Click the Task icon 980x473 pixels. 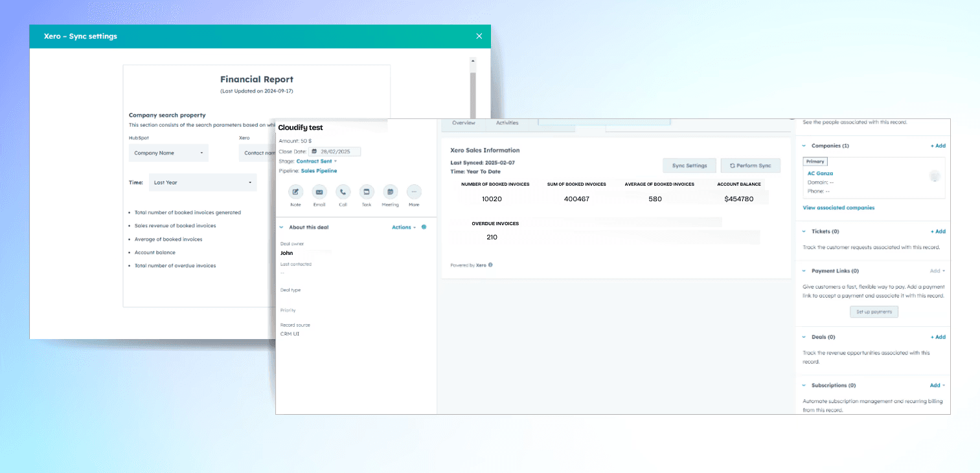(x=367, y=192)
